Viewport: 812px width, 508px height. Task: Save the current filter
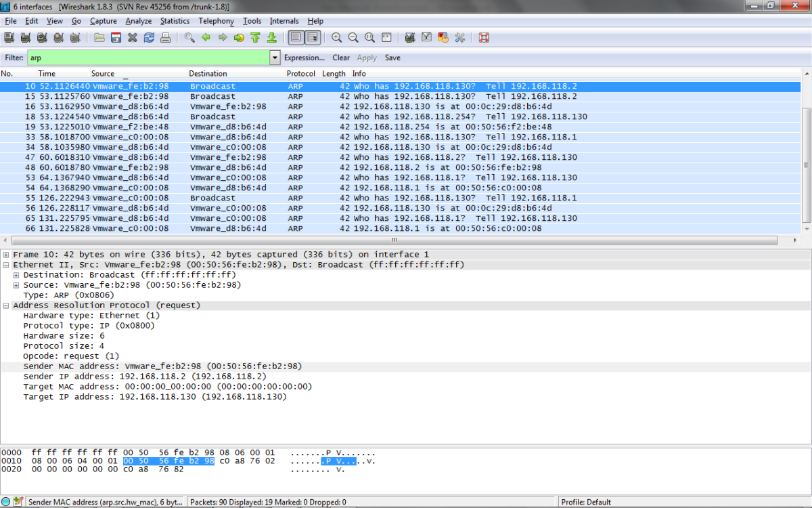pos(392,58)
